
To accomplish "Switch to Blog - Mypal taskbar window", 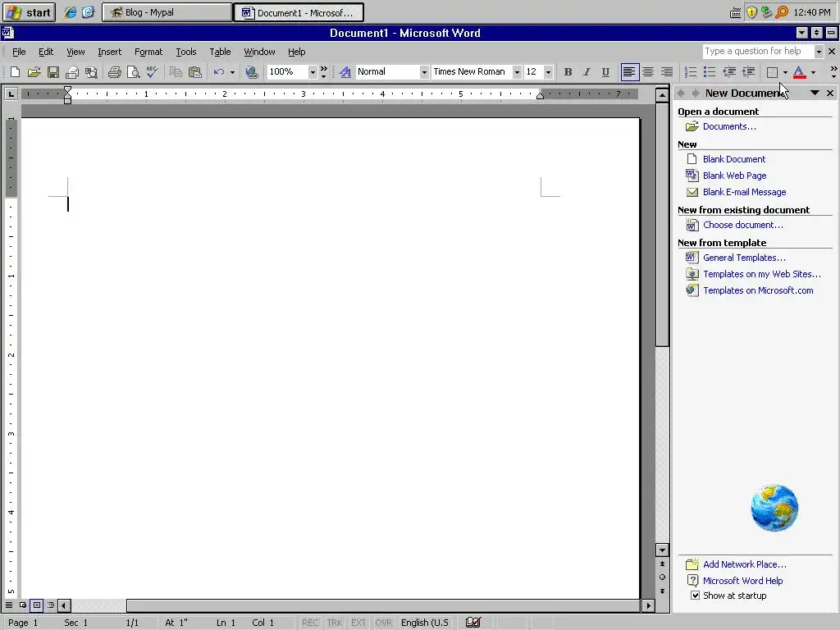I will point(167,12).
